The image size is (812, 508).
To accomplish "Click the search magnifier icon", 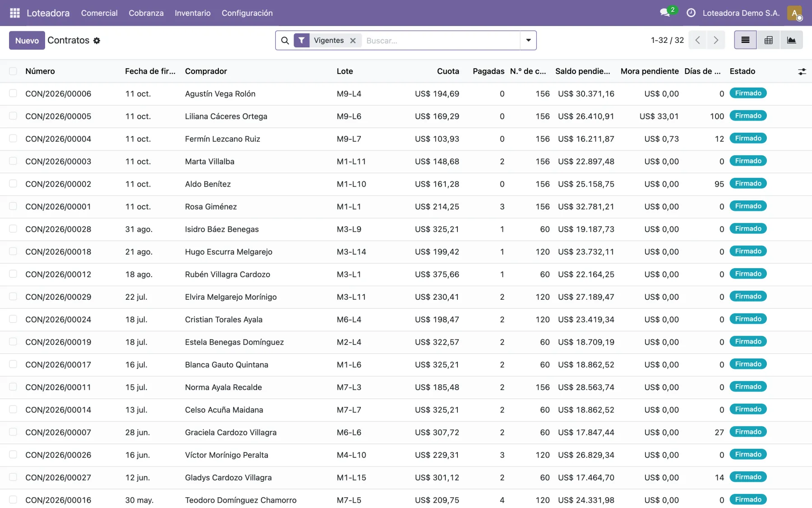I will 285,41.
